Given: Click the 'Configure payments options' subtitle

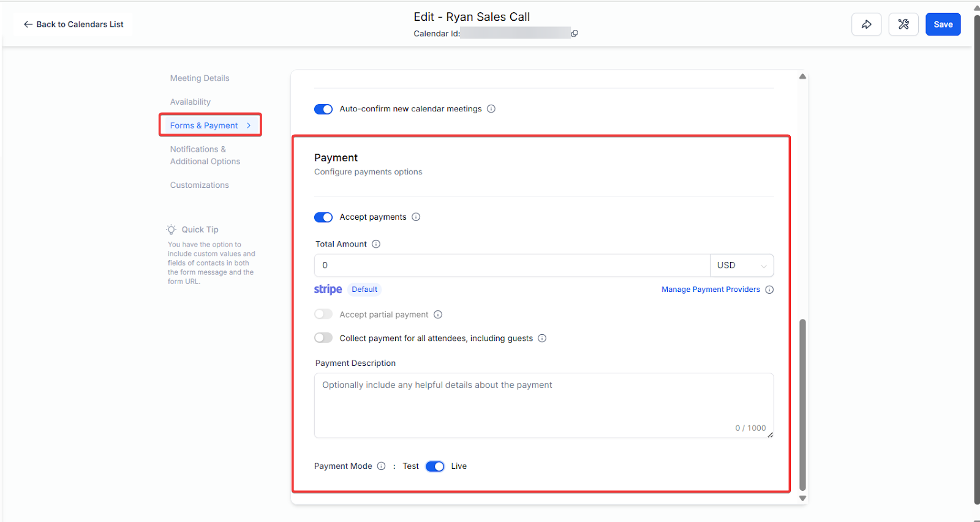Looking at the screenshot, I should coord(368,172).
